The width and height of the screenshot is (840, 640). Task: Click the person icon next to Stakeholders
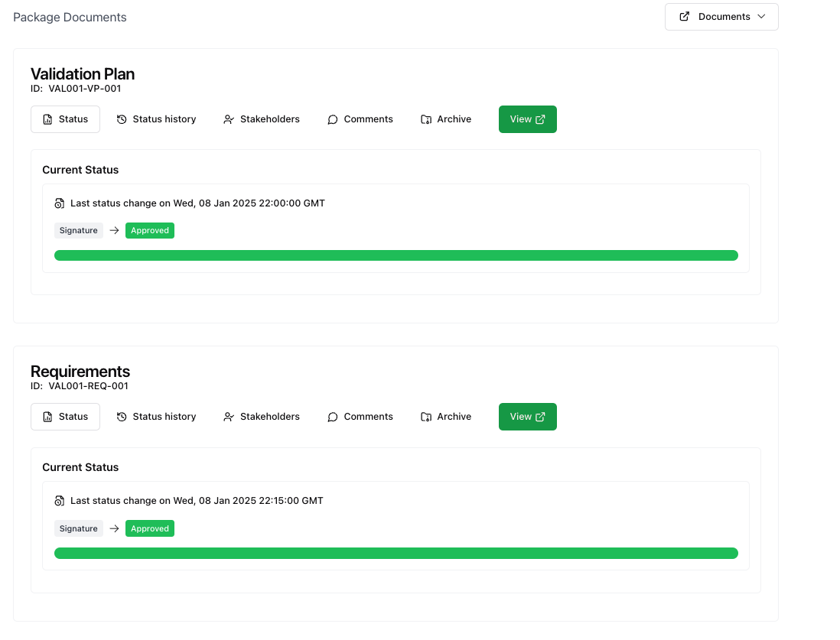pyautogui.click(x=228, y=119)
